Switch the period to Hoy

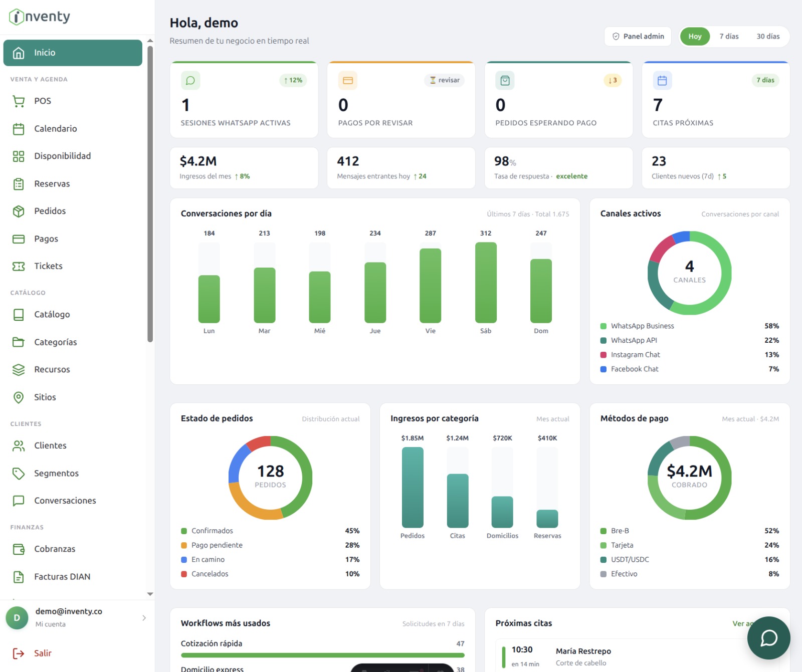point(695,36)
